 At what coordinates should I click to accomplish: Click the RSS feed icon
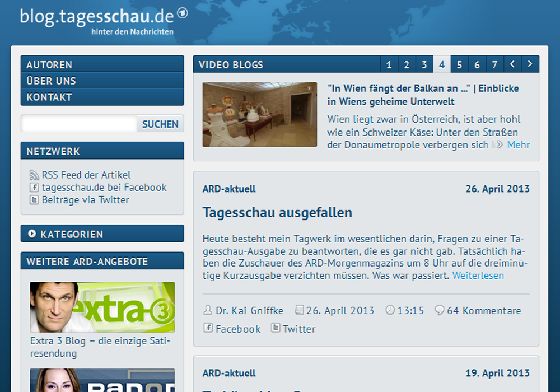[x=34, y=175]
